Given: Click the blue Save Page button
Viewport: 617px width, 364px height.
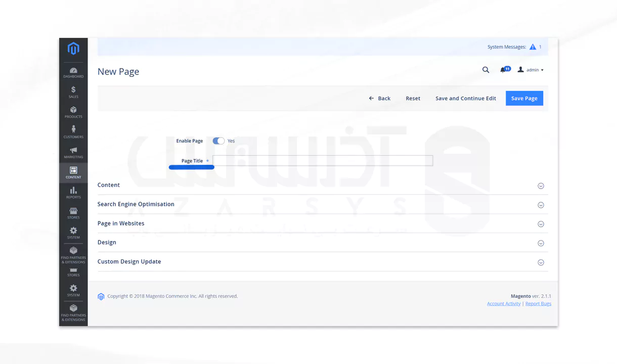Looking at the screenshot, I should [524, 99].
